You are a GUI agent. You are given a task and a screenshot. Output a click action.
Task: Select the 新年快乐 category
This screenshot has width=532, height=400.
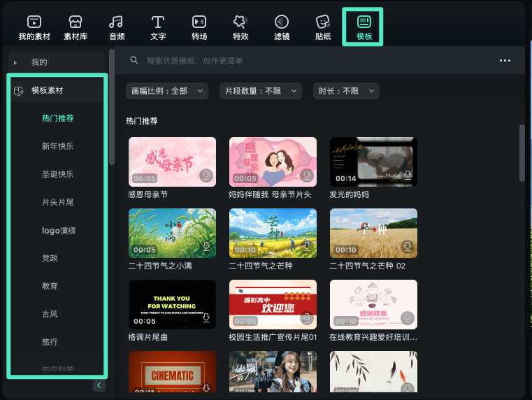point(58,146)
